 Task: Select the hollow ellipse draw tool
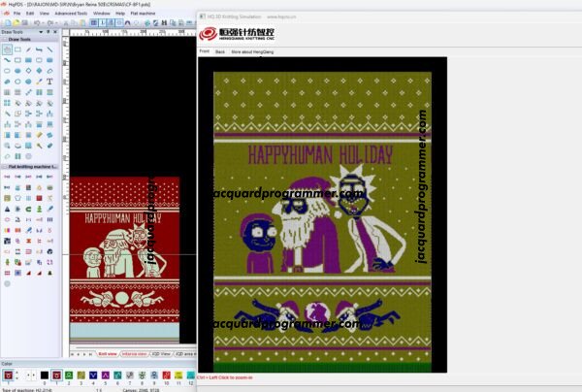tap(8, 70)
